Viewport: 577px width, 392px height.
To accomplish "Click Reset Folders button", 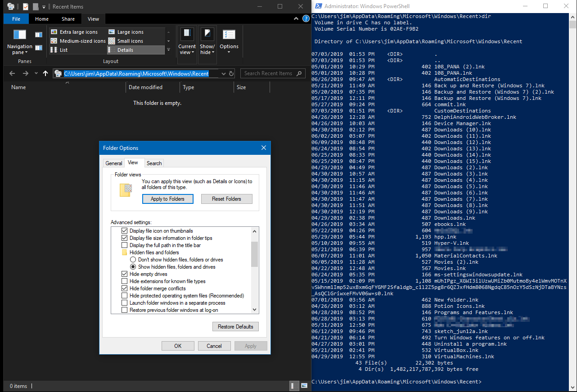I will click(x=227, y=199).
